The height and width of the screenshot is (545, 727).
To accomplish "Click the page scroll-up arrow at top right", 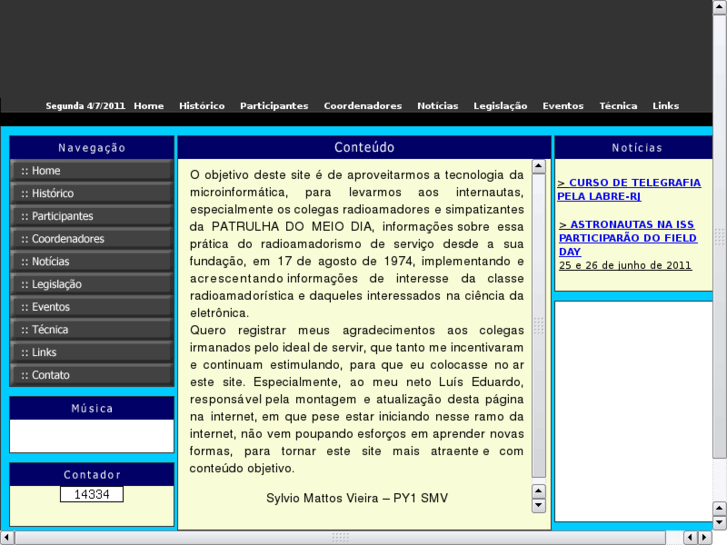I will tap(719, 7).
